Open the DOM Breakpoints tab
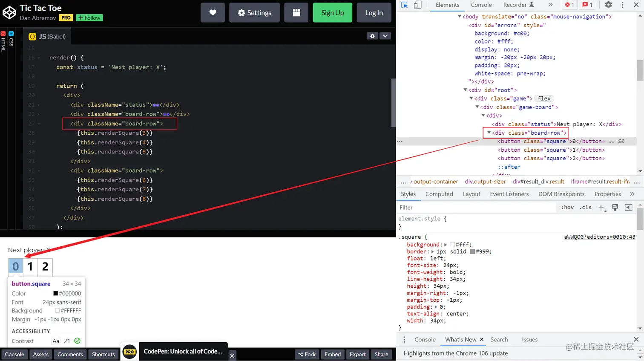Image resolution: width=644 pixels, height=361 pixels. (561, 194)
